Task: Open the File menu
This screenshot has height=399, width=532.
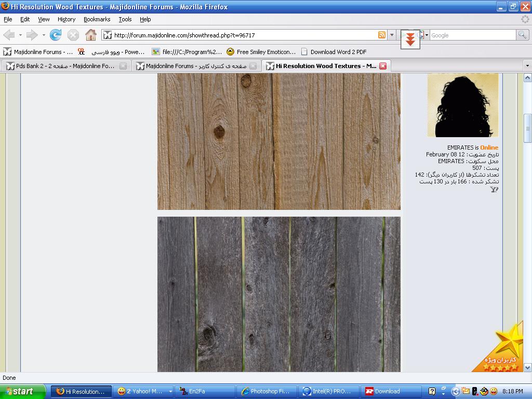Action: (8, 19)
